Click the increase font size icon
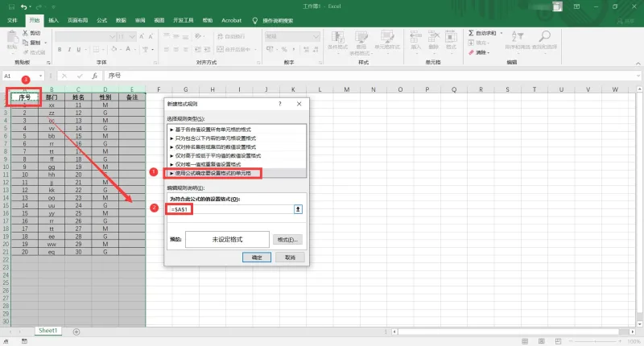 coord(142,36)
